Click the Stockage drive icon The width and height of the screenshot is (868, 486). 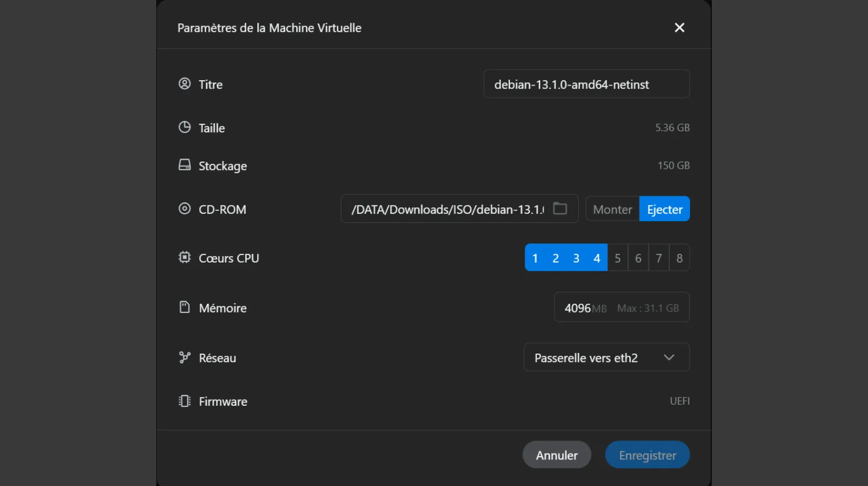(184, 165)
